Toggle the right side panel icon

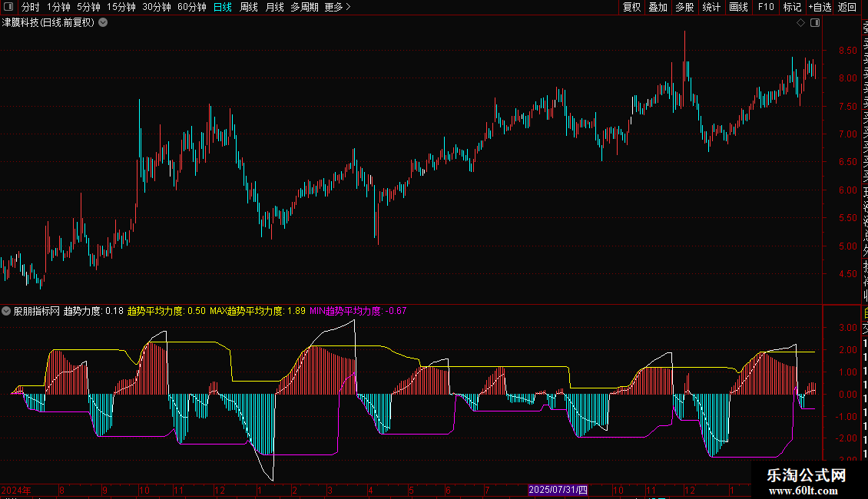click(x=815, y=23)
